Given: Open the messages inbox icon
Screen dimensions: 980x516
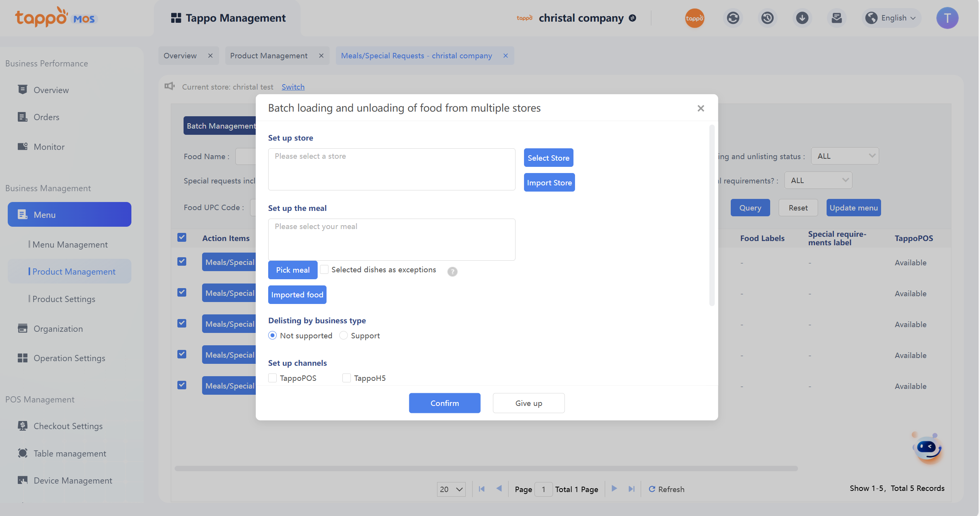Looking at the screenshot, I should (837, 18).
